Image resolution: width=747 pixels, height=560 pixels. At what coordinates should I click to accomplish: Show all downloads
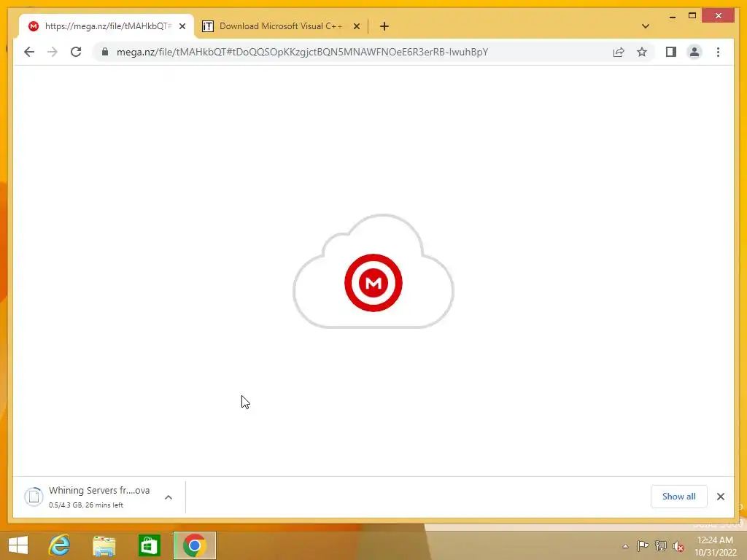click(679, 497)
